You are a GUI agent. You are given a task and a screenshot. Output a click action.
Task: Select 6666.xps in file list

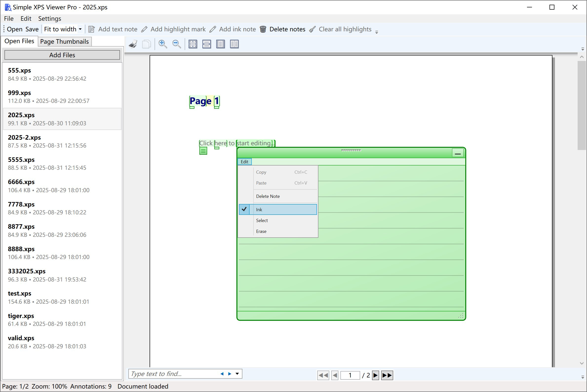pos(62,186)
